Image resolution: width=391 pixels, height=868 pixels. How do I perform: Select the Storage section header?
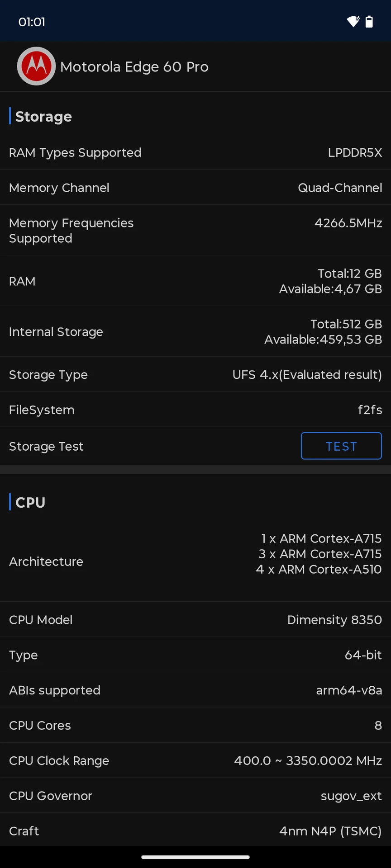[x=43, y=116]
